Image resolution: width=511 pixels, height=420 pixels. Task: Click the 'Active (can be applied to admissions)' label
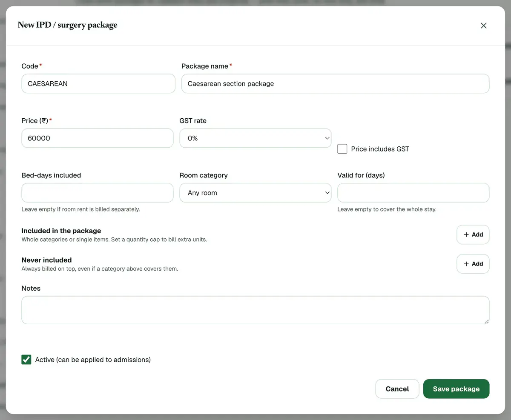point(93,360)
